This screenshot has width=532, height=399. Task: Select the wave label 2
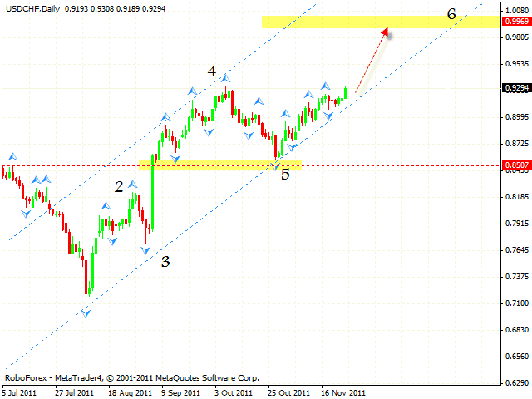(x=120, y=188)
